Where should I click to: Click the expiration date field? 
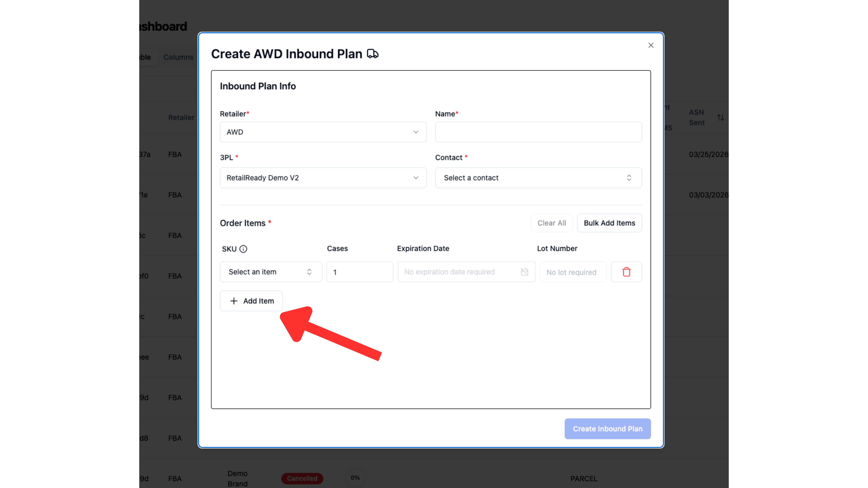[466, 272]
